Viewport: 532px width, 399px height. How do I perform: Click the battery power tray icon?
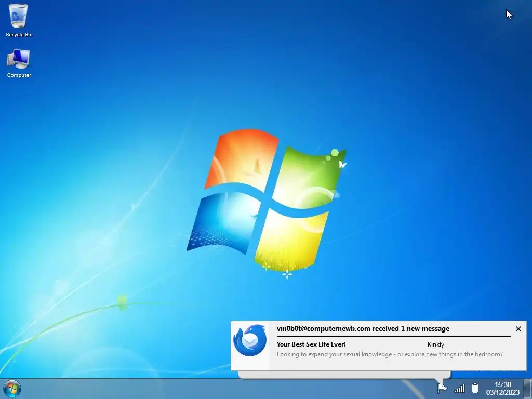[x=475, y=388]
